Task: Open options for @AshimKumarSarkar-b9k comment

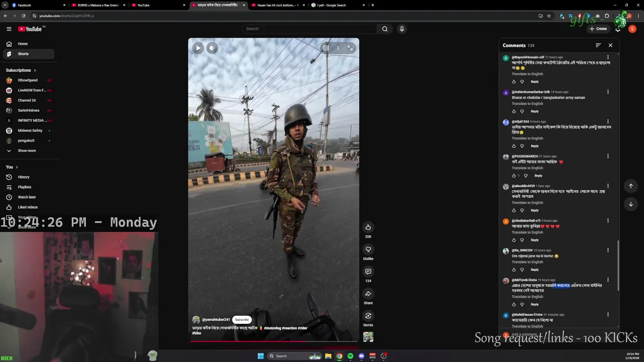Action: (608, 92)
